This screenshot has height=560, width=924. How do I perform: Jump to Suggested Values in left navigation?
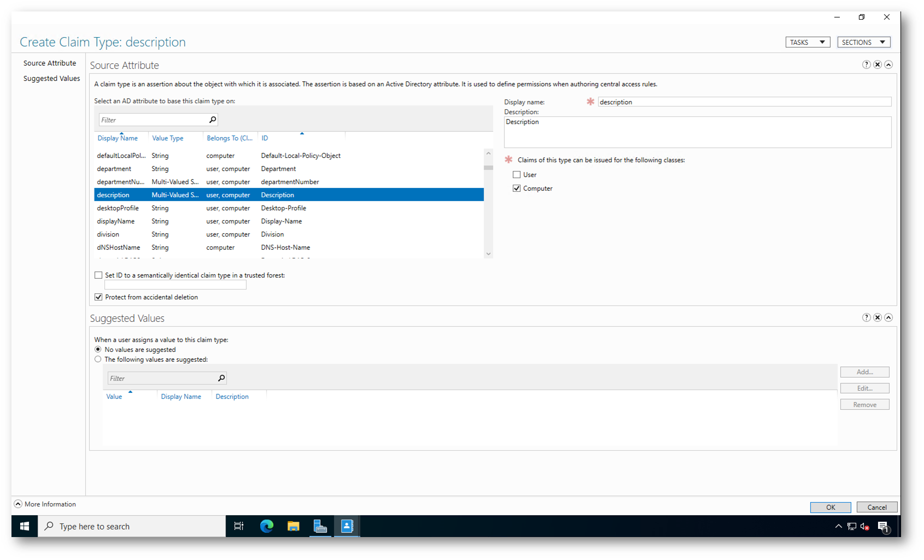(51, 79)
